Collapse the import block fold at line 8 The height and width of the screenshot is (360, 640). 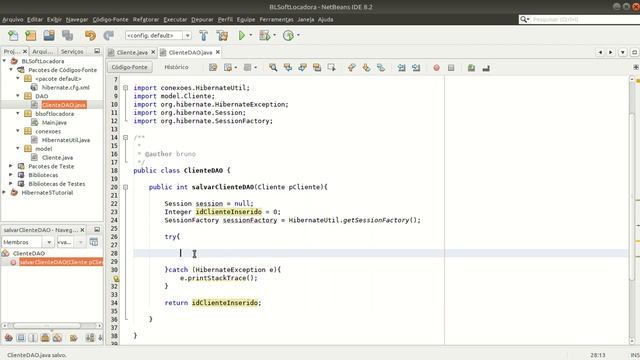click(126, 88)
